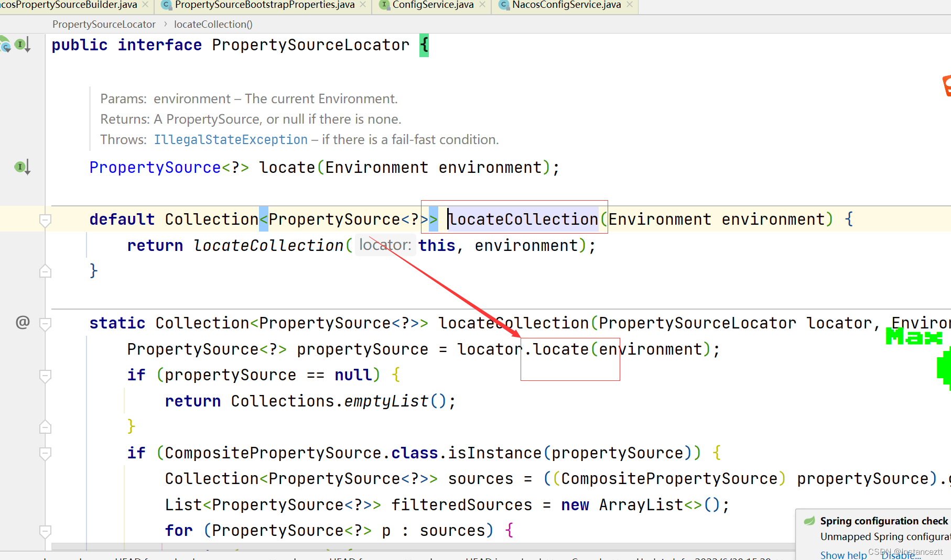The height and width of the screenshot is (560, 951).
Task: Click the locator.locate(environment) call
Action: pyautogui.click(x=585, y=349)
